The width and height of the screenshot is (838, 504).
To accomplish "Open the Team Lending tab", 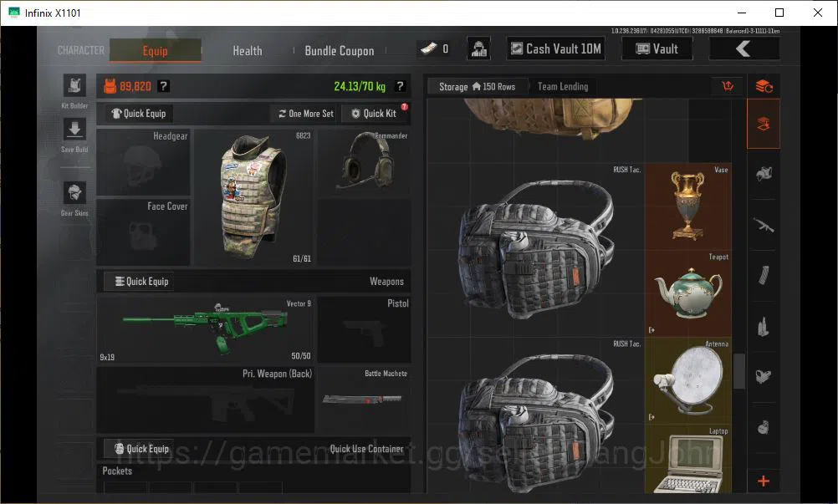I will point(563,86).
